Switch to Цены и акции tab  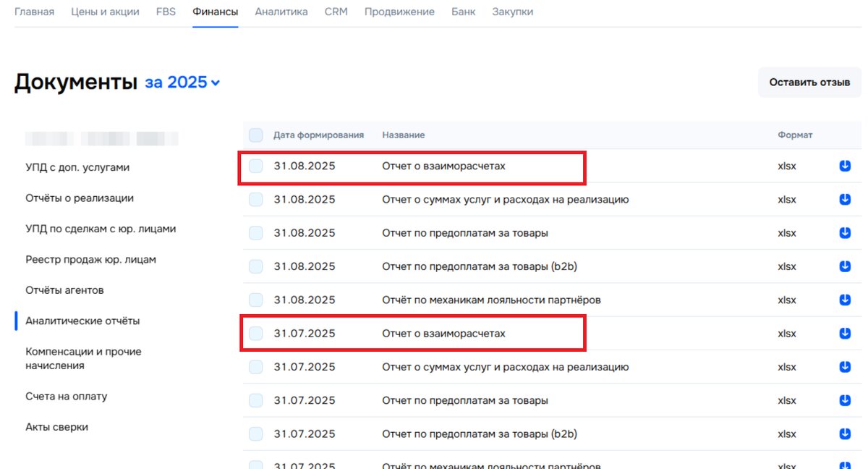(x=105, y=12)
